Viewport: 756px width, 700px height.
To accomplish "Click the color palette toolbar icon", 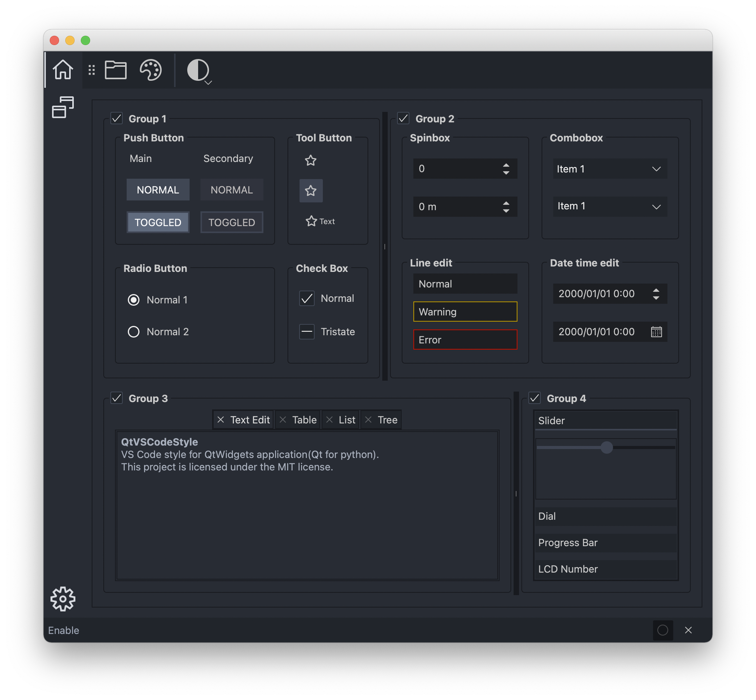I will click(x=151, y=70).
